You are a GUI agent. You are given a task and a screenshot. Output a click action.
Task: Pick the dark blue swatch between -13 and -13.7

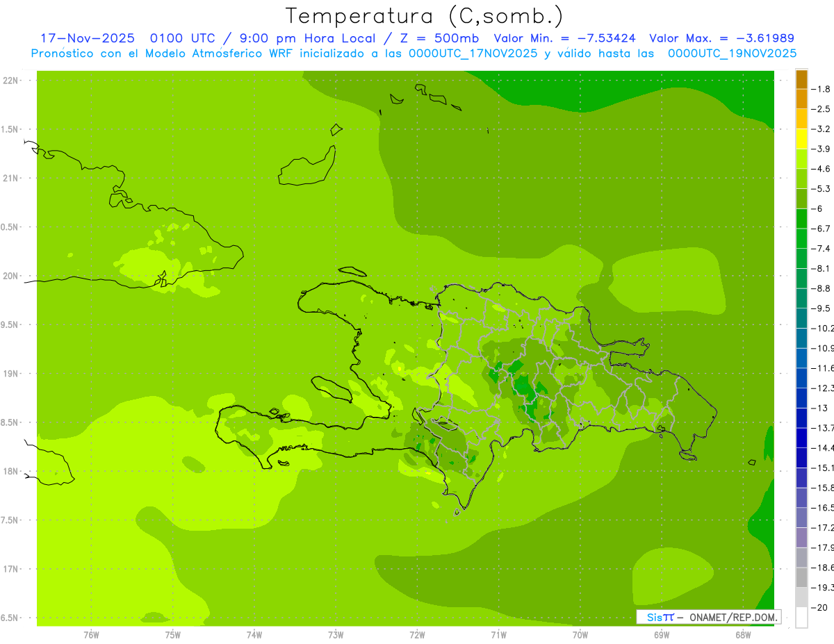pyautogui.click(x=801, y=418)
